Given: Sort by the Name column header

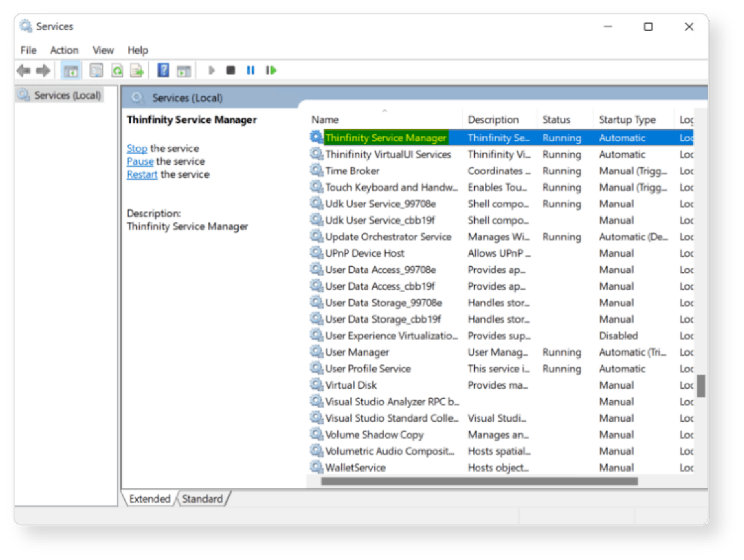Looking at the screenshot, I should click(x=385, y=119).
